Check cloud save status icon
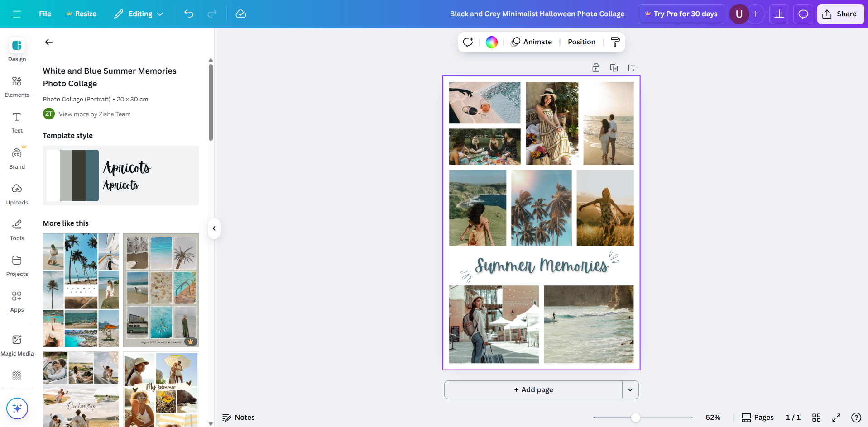The image size is (868, 427). (241, 14)
